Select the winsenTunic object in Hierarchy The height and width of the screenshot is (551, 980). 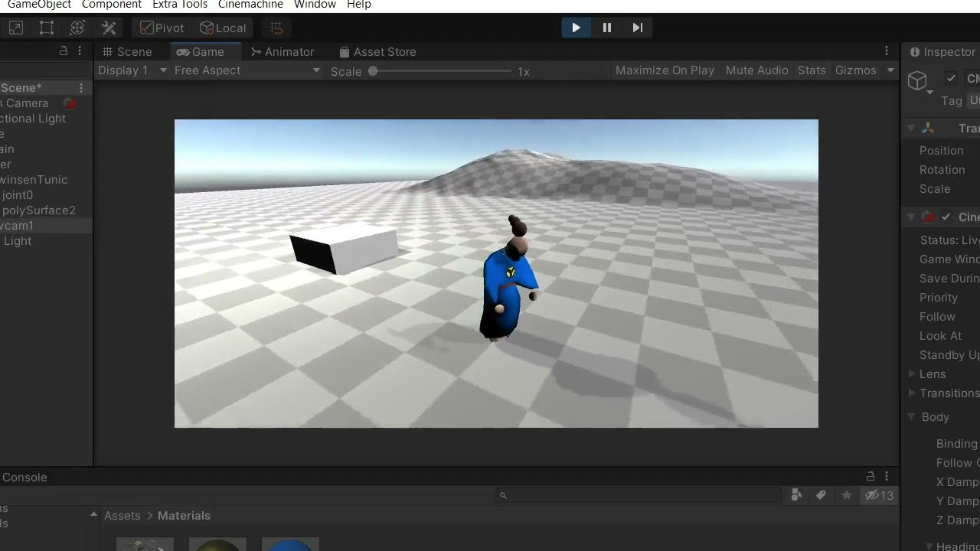point(34,180)
